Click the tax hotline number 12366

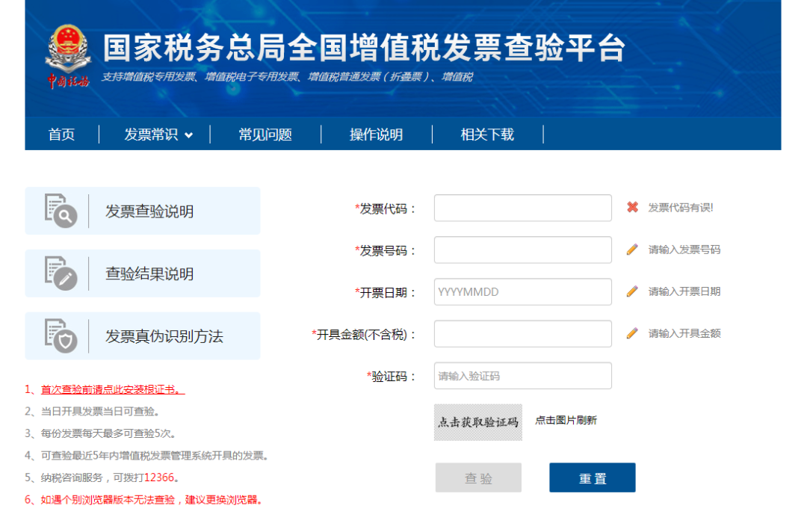pos(159,477)
